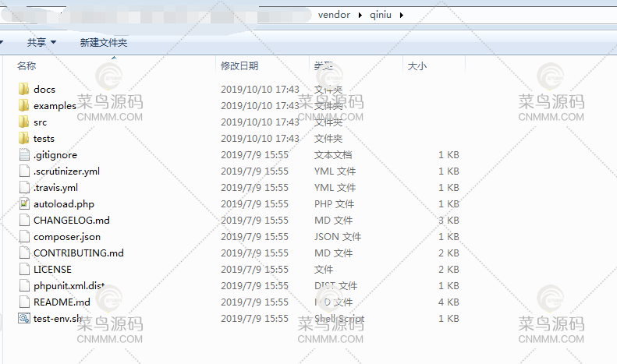Sort by the 类型 type column header
Viewport: 617px width, 364px height.
click(x=324, y=65)
